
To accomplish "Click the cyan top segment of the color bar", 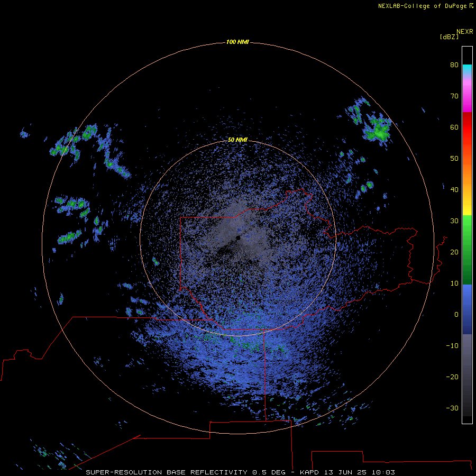I will pyautogui.click(x=467, y=68).
